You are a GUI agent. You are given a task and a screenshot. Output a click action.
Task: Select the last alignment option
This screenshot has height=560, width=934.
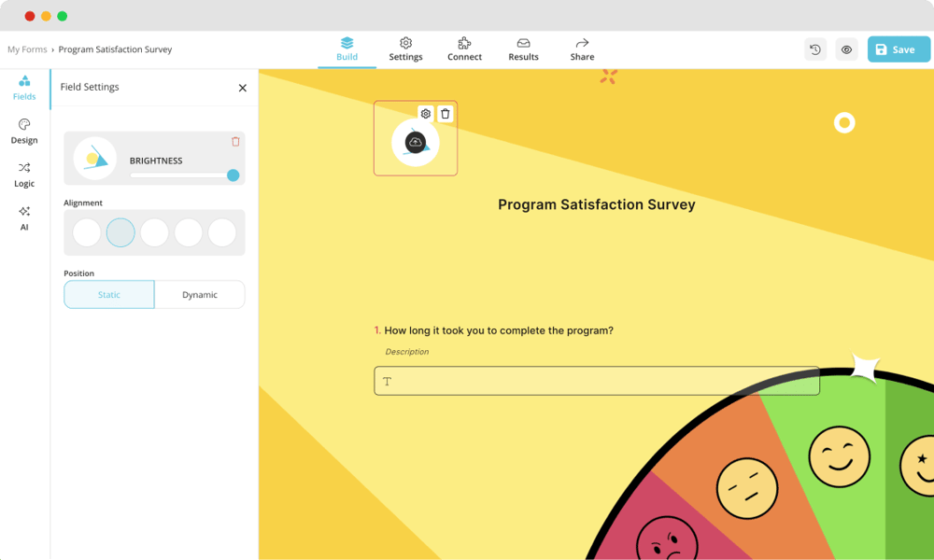tap(222, 232)
